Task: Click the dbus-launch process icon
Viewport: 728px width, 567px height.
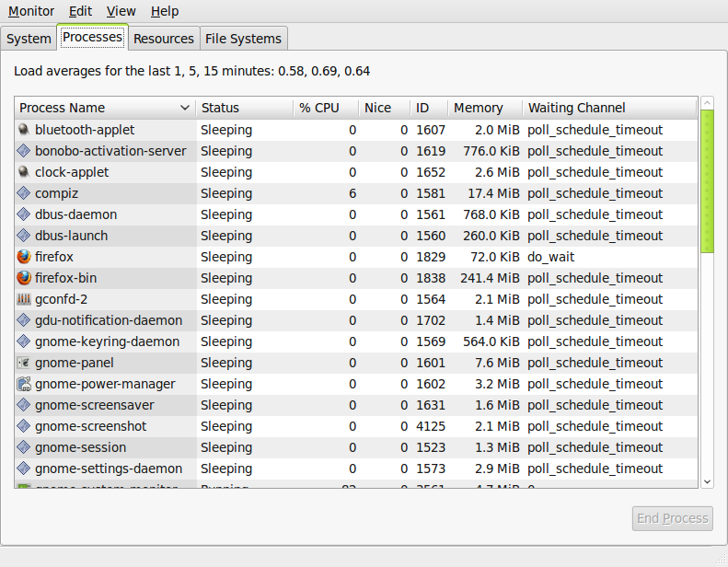Action: point(24,236)
